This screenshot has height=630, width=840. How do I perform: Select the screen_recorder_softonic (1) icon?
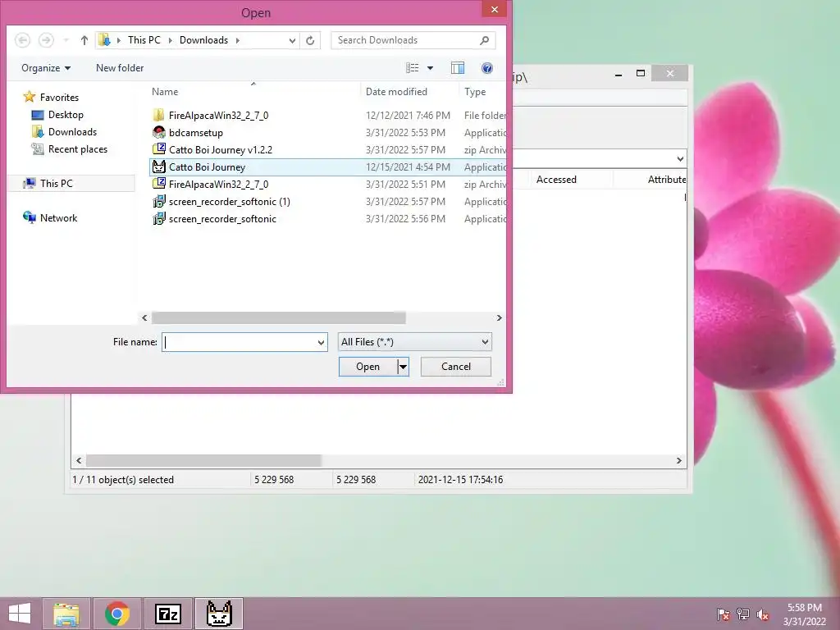coord(158,202)
